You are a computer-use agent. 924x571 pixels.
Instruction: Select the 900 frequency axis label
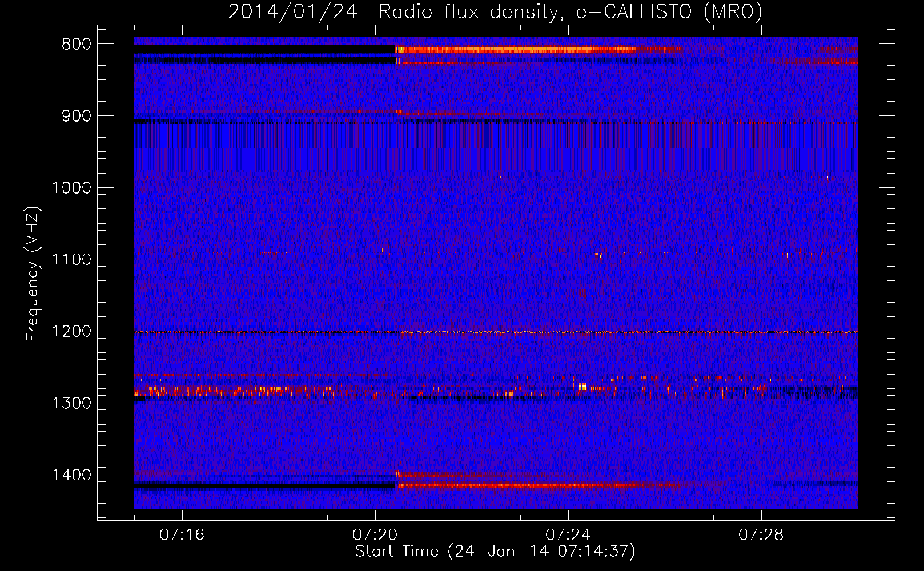point(76,116)
